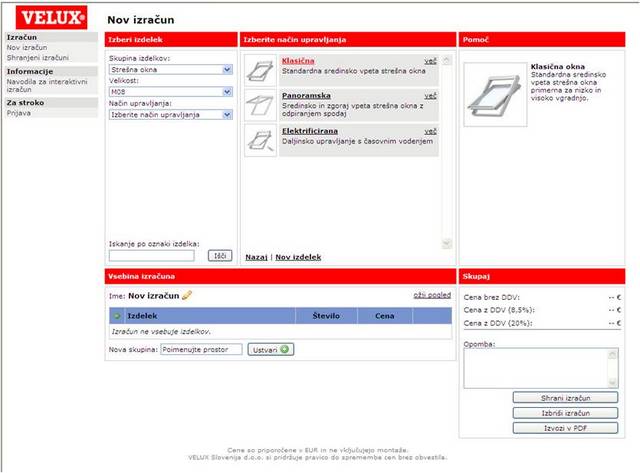Click the management options list scrollbar
Screen dimensions: 640x473
click(x=447, y=150)
